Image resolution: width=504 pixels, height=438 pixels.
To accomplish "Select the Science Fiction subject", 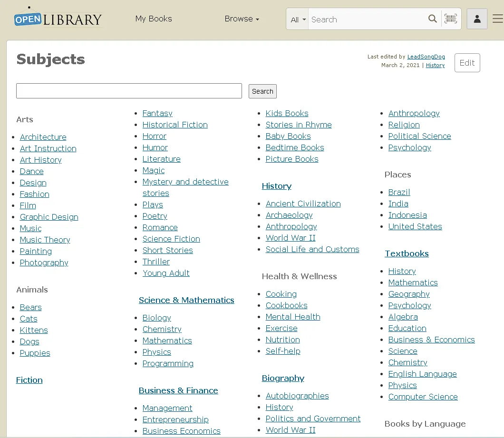I will pos(171,239).
